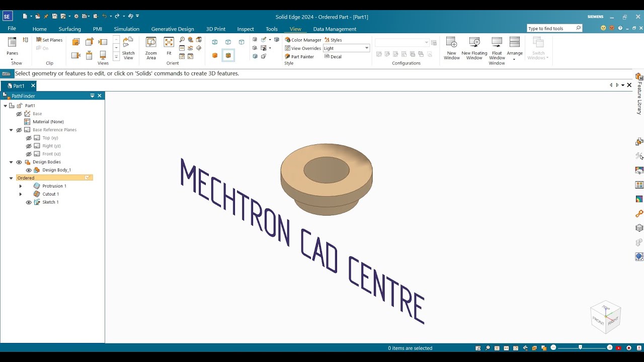Open the Generative Design tab
The width and height of the screenshot is (644, 362).
click(173, 29)
